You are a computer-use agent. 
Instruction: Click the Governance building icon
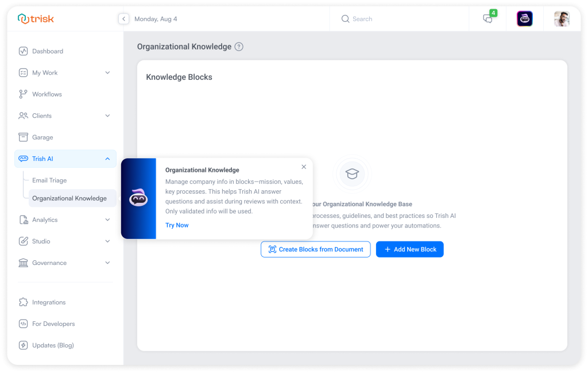[x=23, y=263]
